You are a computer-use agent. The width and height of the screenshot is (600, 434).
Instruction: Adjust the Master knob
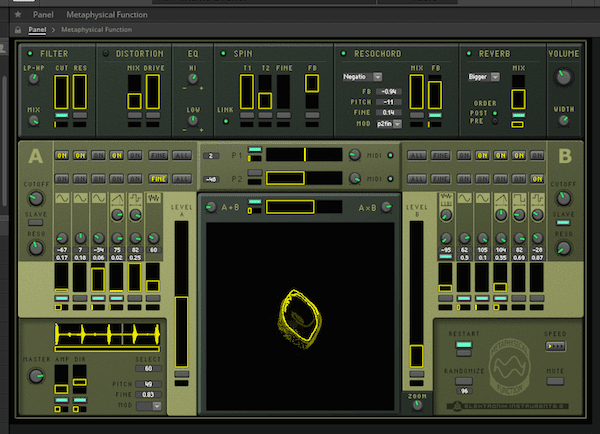pos(36,376)
